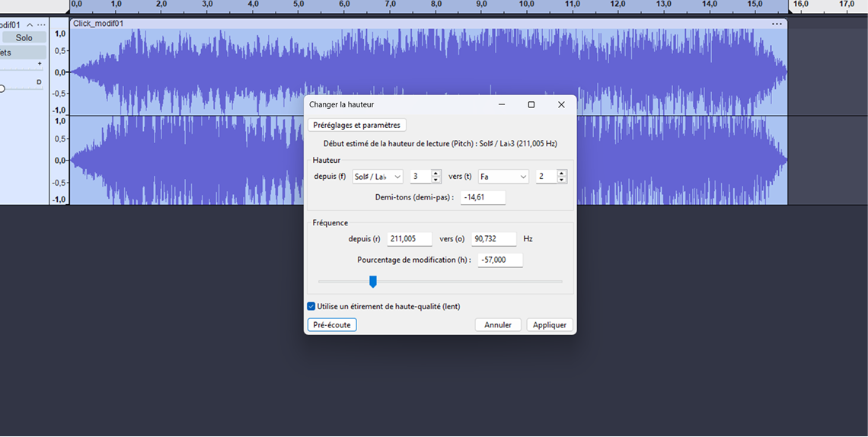Toggle Solo on the audio track
Screen dimensions: 868x437
click(24, 37)
